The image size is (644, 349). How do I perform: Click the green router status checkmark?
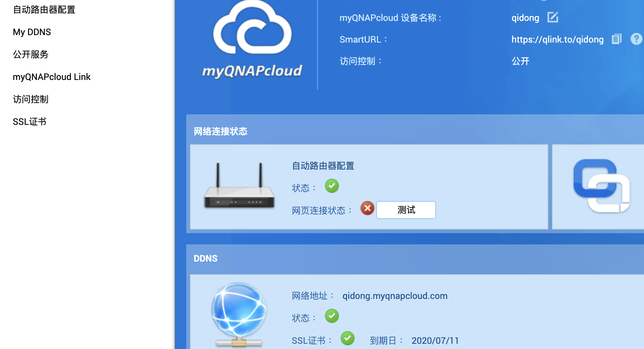[332, 186]
